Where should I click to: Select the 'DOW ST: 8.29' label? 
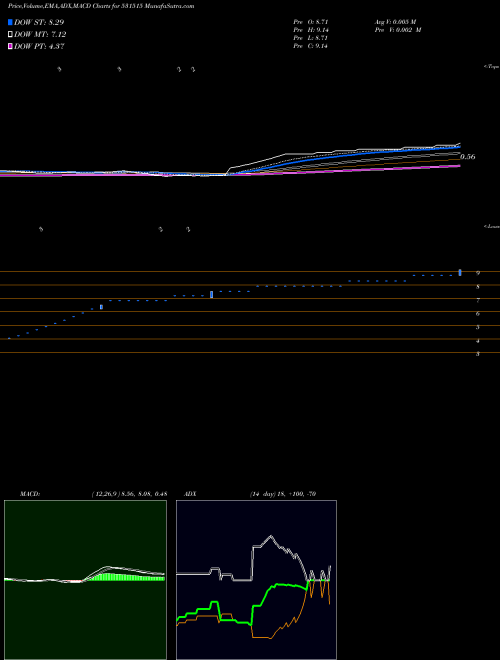click(39, 22)
